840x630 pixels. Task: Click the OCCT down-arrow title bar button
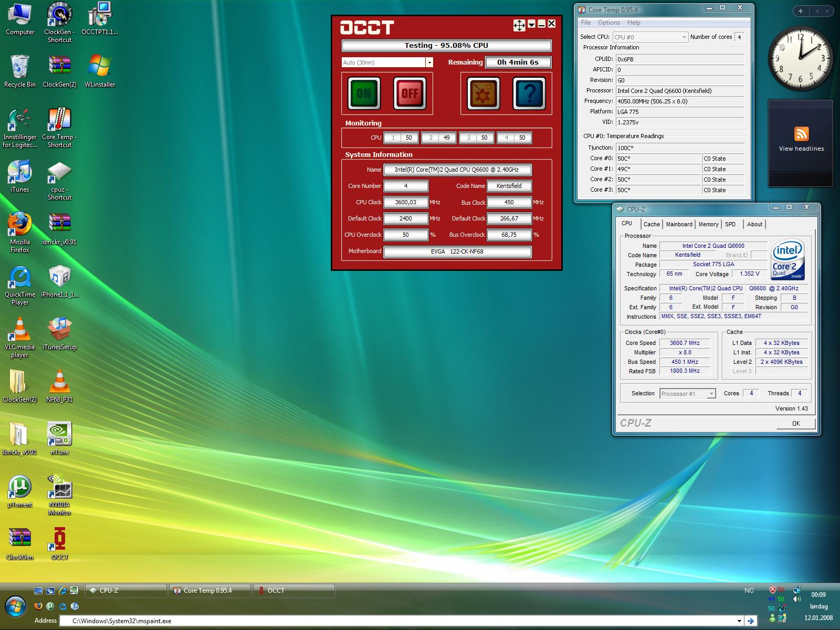pos(531,24)
